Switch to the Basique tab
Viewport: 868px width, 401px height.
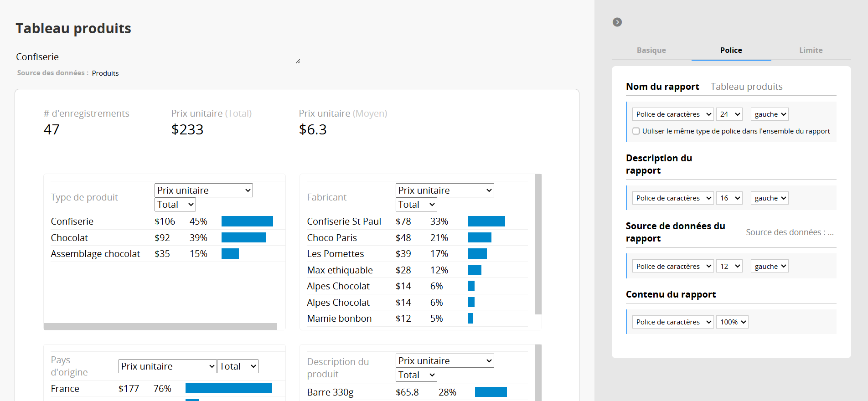[x=651, y=50]
